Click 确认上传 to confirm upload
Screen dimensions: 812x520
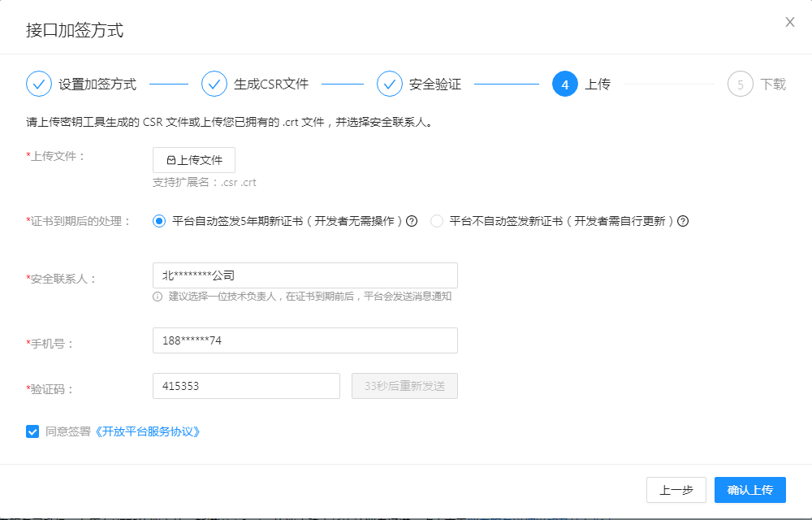(749, 490)
